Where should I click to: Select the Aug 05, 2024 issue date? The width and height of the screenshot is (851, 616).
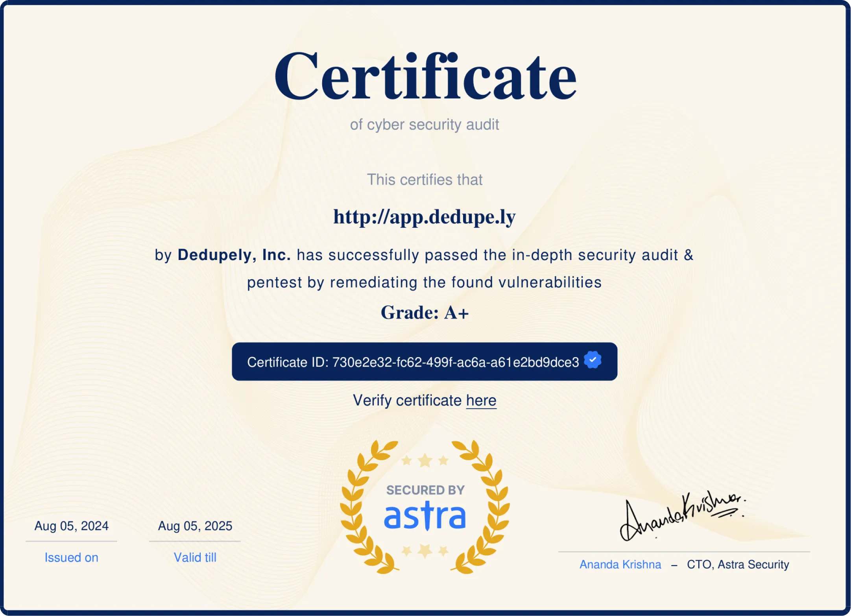pyautogui.click(x=71, y=526)
